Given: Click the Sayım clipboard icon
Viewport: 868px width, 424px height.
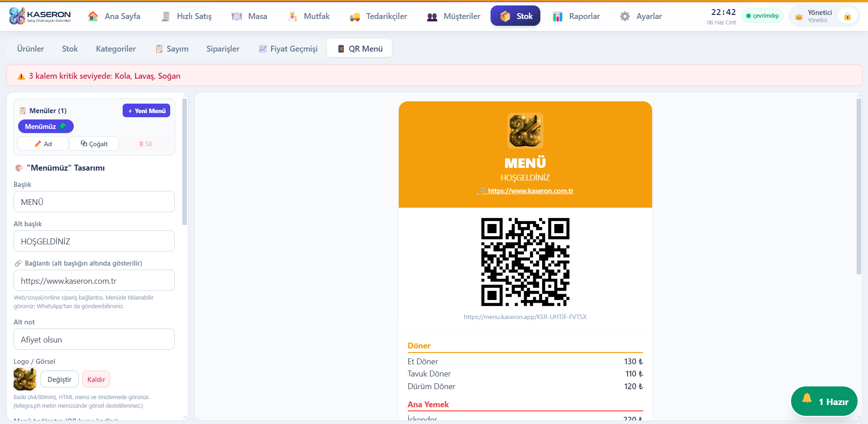Looking at the screenshot, I should [159, 49].
